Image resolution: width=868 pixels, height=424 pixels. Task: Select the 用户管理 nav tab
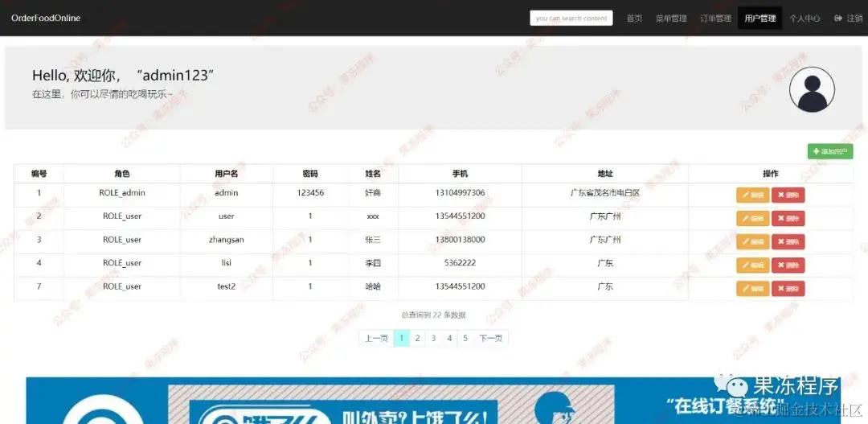click(x=760, y=19)
